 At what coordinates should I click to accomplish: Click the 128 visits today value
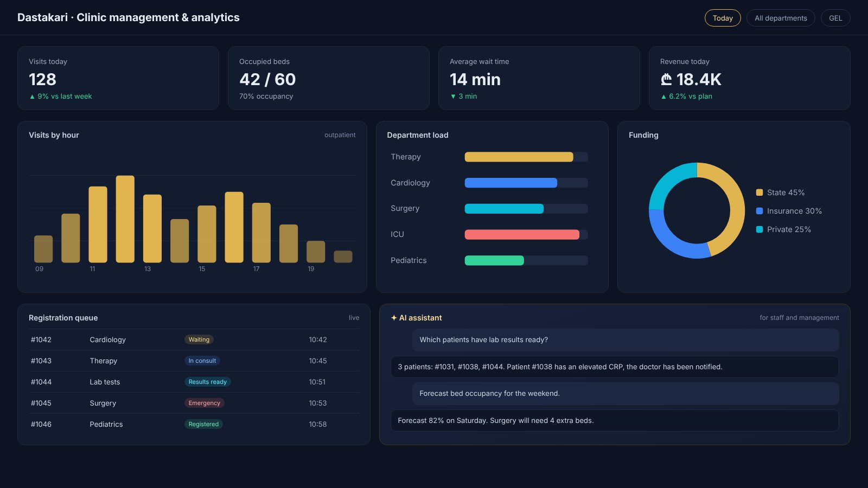[x=42, y=80]
